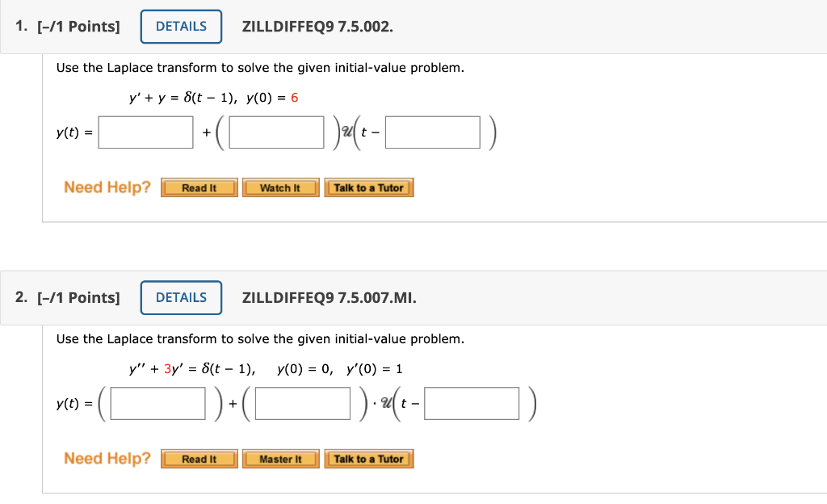Open DETAILS for problem 1

pos(181,26)
